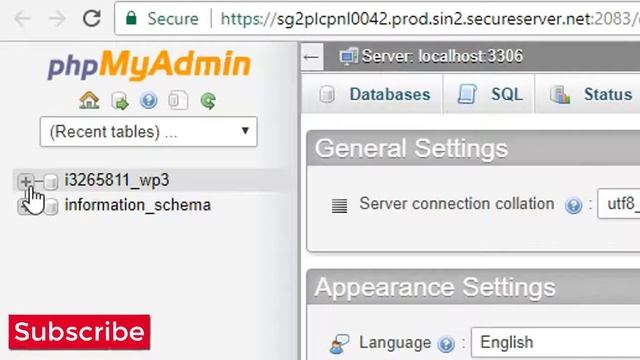Click the Appearance Settings panel header

tap(473, 287)
